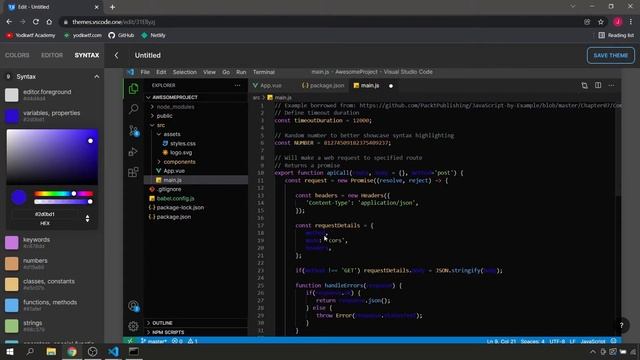The image size is (640, 360).
Task: Select the SYNTAX tab
Action: pyautogui.click(x=87, y=55)
